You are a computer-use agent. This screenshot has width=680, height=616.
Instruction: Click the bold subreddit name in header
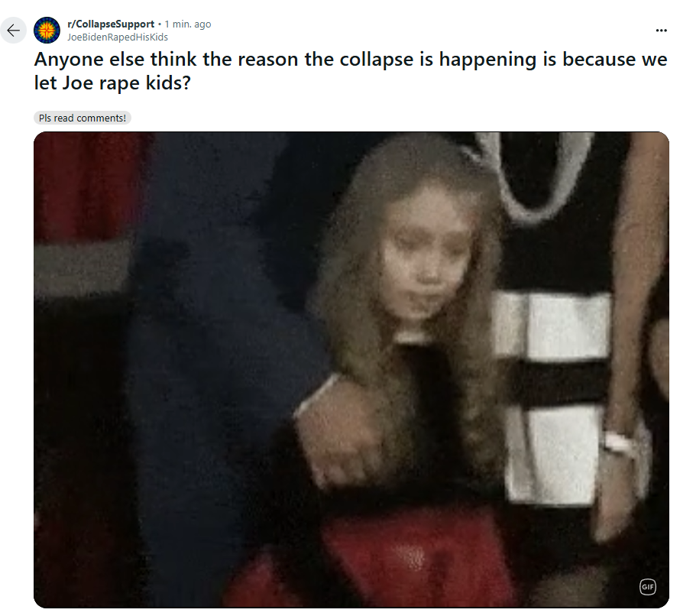(x=111, y=24)
